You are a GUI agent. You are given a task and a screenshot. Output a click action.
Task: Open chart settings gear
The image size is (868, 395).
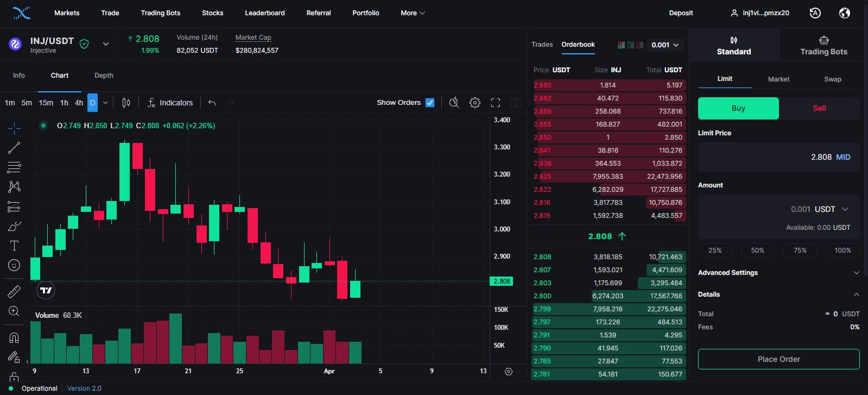coord(475,103)
